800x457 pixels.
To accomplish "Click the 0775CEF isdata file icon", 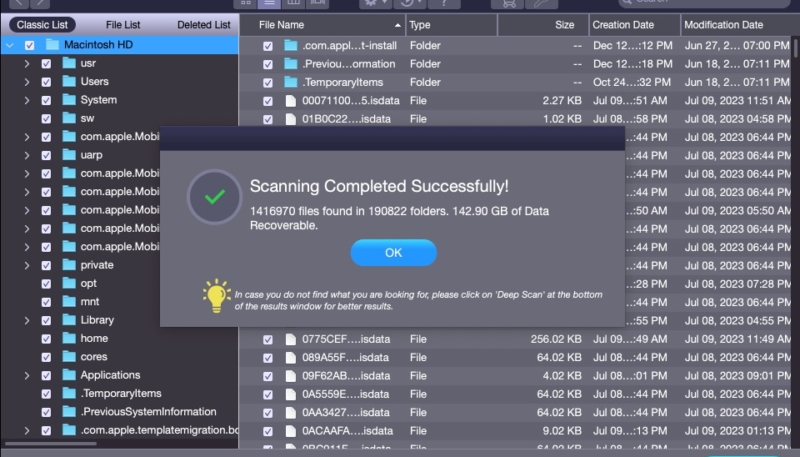I will [291, 339].
